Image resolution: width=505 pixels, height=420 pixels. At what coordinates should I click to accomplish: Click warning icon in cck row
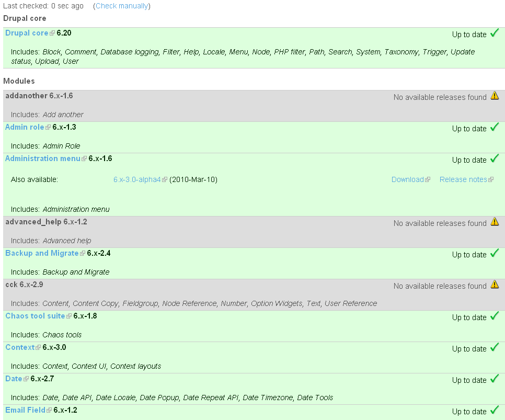(x=495, y=285)
